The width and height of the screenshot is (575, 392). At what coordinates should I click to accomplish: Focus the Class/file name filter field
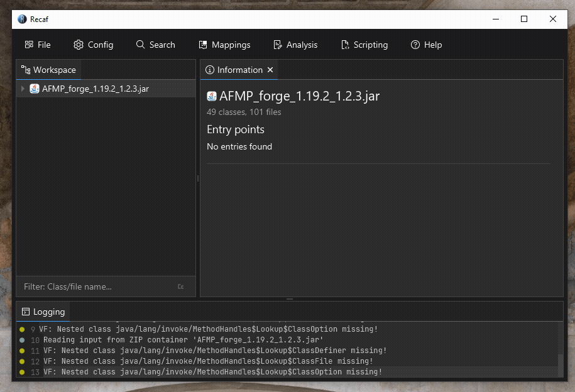tap(99, 286)
